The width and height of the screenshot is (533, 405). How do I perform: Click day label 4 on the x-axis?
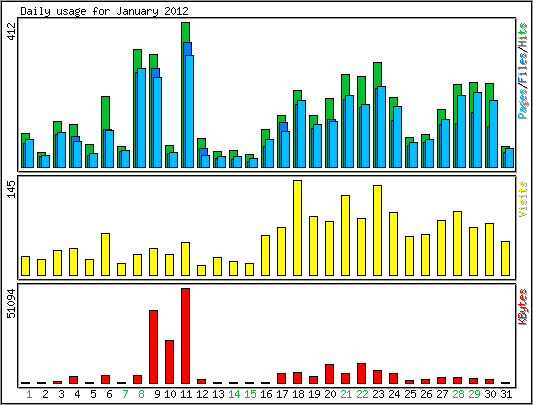coord(77,394)
